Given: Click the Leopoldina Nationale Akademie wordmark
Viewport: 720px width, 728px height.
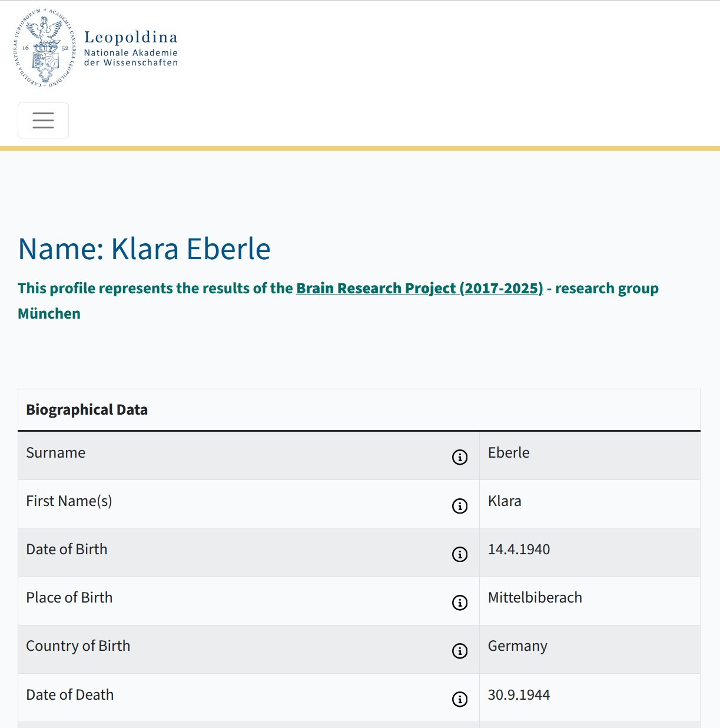Looking at the screenshot, I should click(x=131, y=48).
